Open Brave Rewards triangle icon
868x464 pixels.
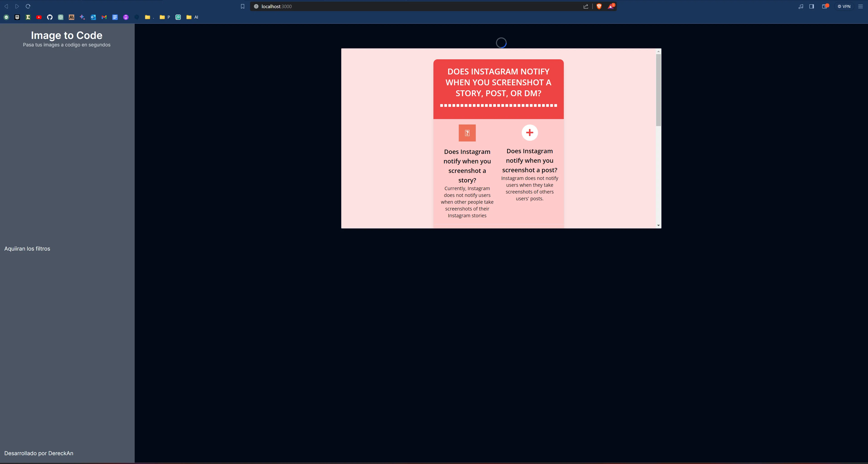click(x=611, y=6)
